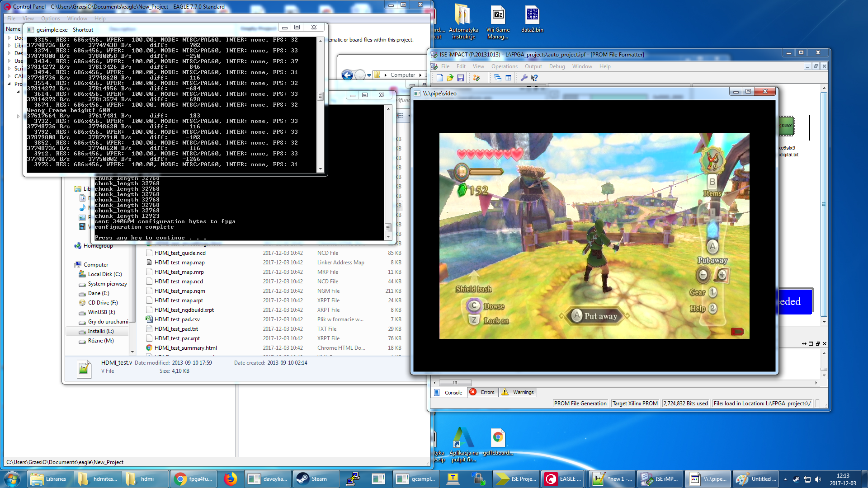Click the Tile Windows icon in iMPACT toolbar
868x488 pixels.
coord(508,78)
